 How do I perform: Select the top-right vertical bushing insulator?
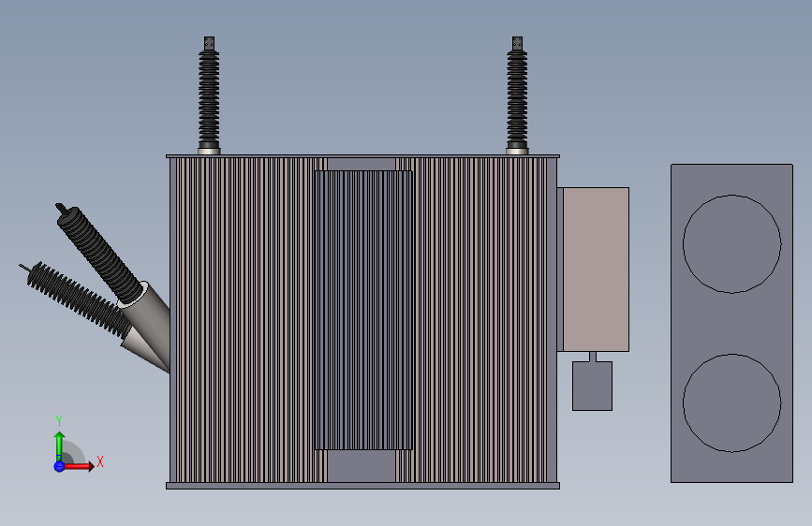coord(517,95)
